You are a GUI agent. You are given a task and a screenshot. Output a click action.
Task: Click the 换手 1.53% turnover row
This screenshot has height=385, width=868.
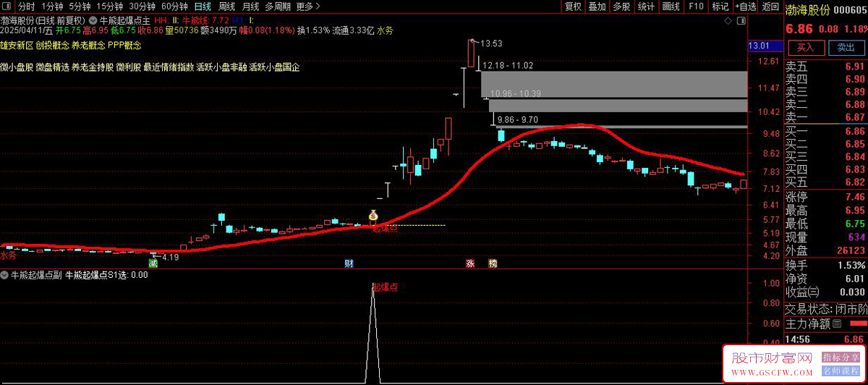pyautogui.click(x=826, y=265)
